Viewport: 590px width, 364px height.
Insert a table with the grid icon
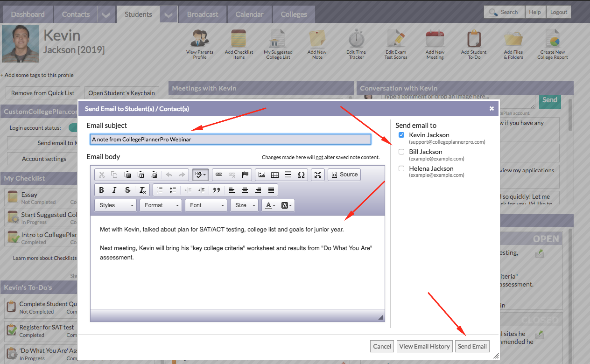coord(275,175)
